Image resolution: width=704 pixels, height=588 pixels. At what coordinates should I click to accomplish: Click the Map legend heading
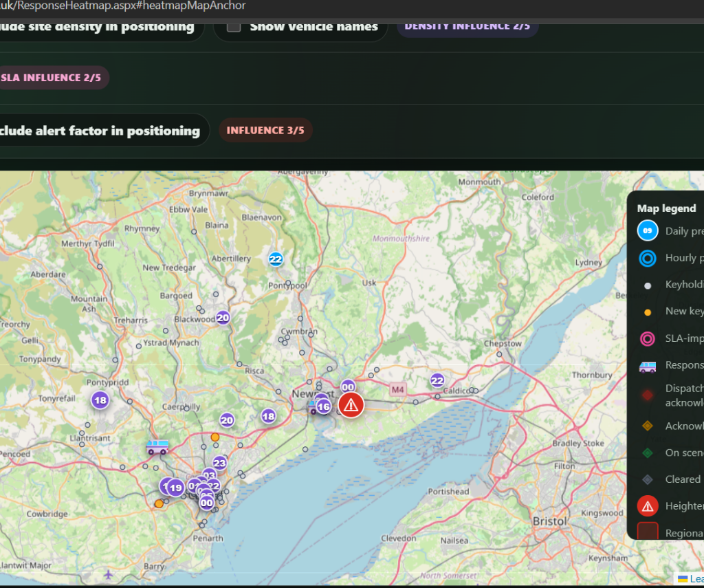pos(666,208)
